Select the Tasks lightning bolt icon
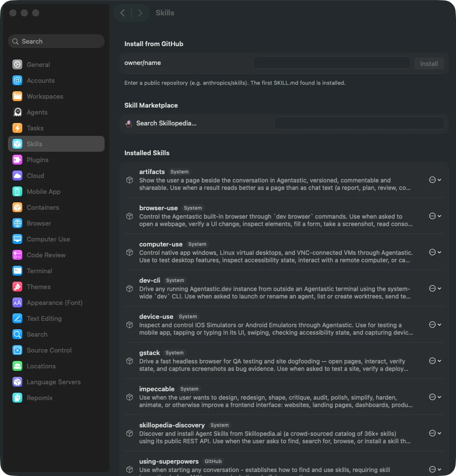This screenshot has width=456, height=476. (x=17, y=128)
